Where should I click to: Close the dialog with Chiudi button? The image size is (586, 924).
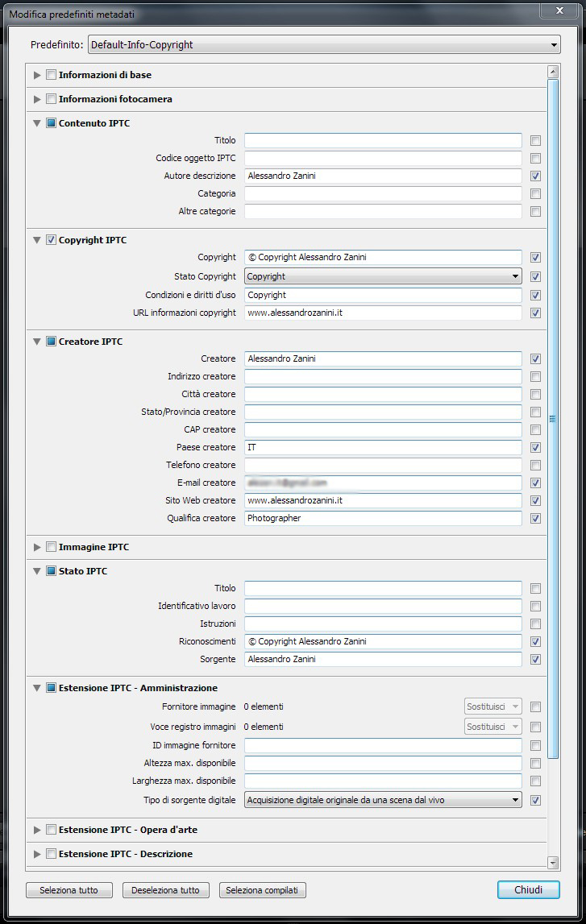point(528,890)
